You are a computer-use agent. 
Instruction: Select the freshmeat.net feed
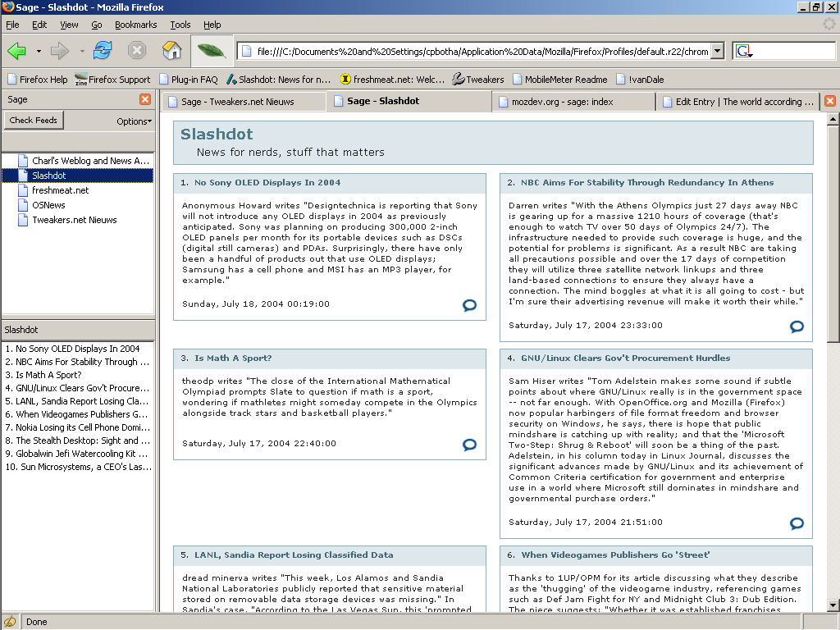(x=78, y=190)
